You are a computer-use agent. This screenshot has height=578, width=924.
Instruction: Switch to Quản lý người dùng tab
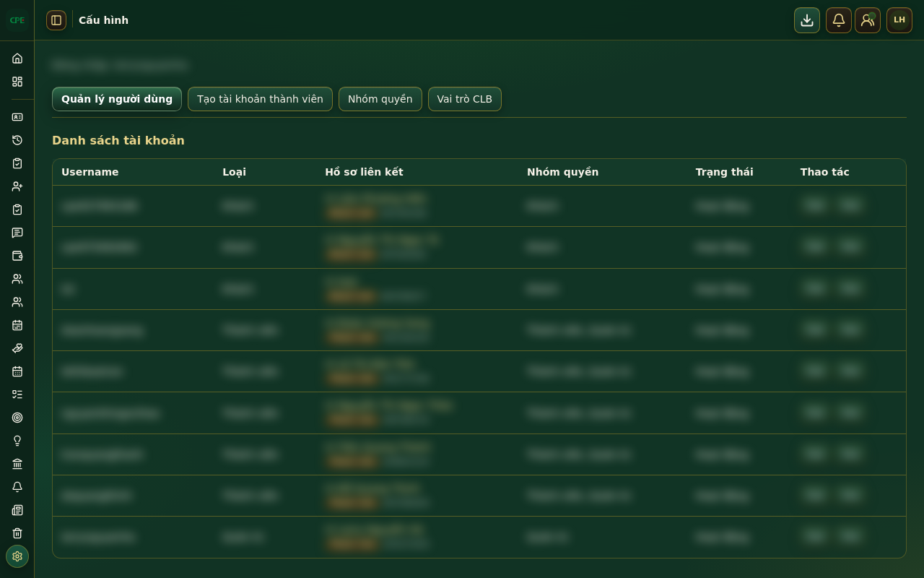click(117, 99)
